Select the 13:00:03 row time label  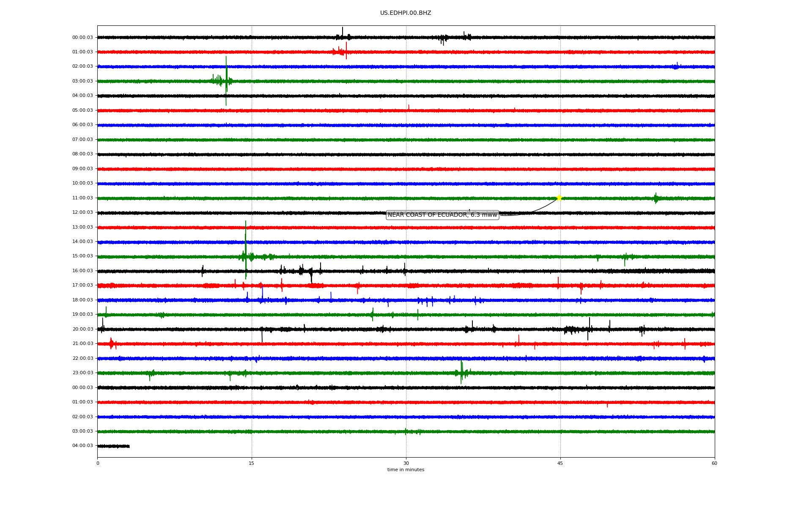[x=82, y=227]
